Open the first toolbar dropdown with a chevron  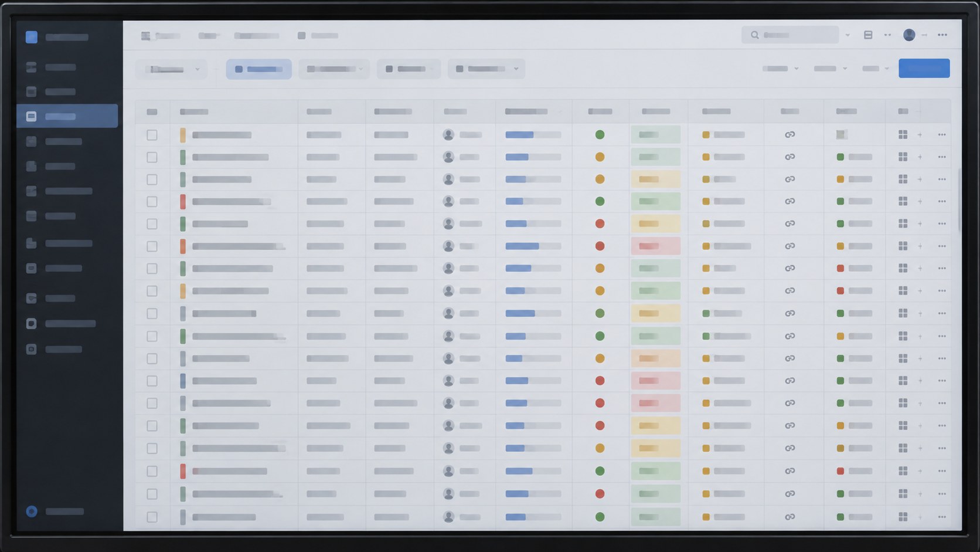coord(172,69)
